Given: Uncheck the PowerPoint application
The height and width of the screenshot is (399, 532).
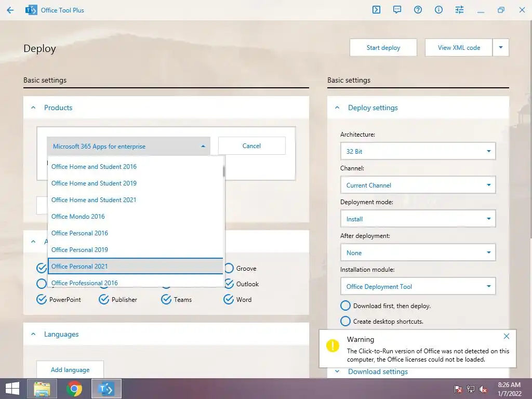Looking at the screenshot, I should 42,300.
